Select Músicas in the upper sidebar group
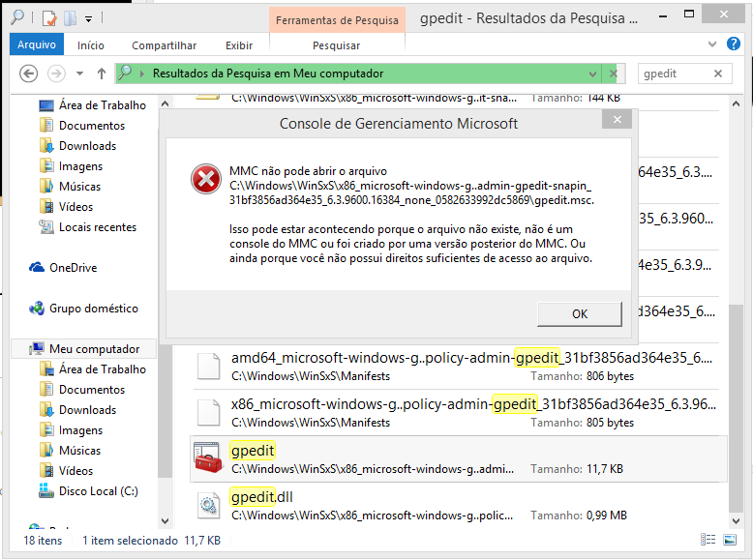Viewport: 753px width, 560px height. pos(79,187)
